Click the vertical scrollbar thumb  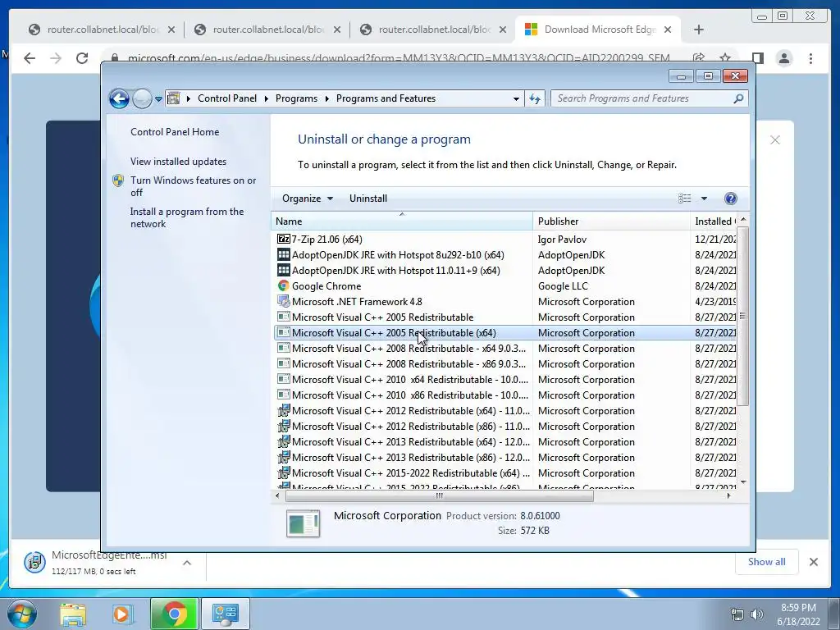click(x=743, y=316)
